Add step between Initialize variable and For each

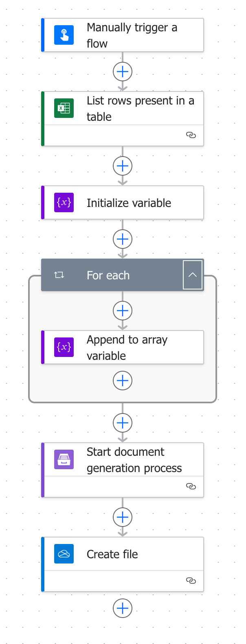(123, 239)
